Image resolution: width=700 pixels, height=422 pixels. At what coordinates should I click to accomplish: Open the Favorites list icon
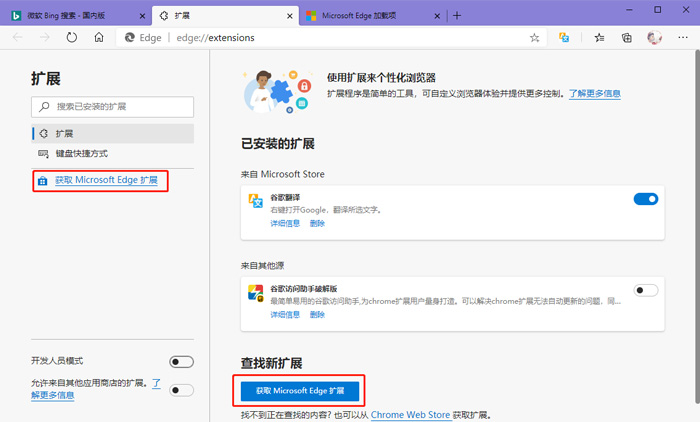coord(599,37)
